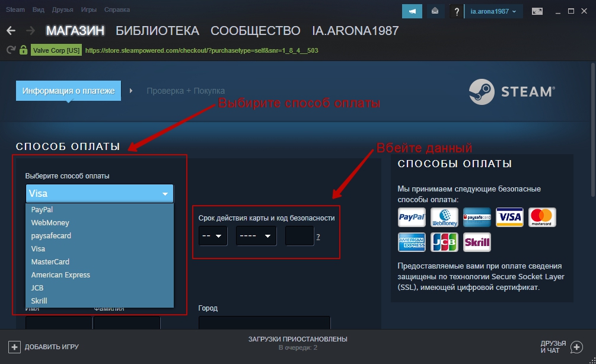
Task: Select PayPal from the payment list
Action: [x=100, y=210]
